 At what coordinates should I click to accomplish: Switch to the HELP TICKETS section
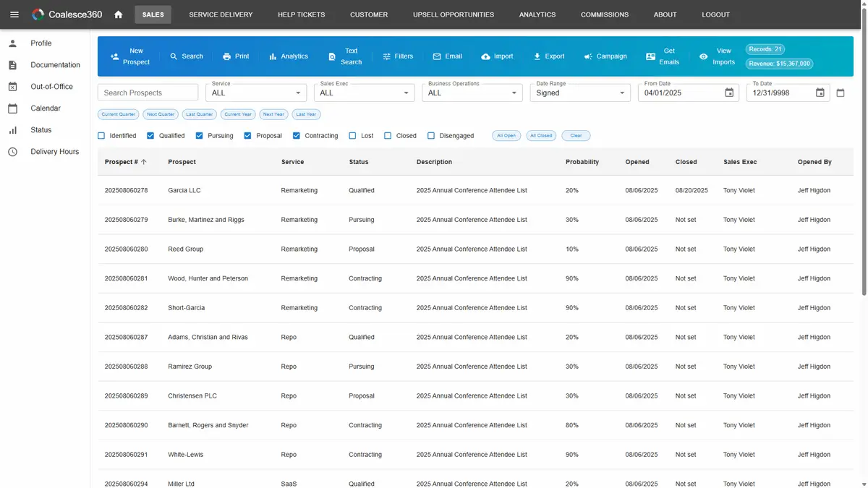[301, 14]
